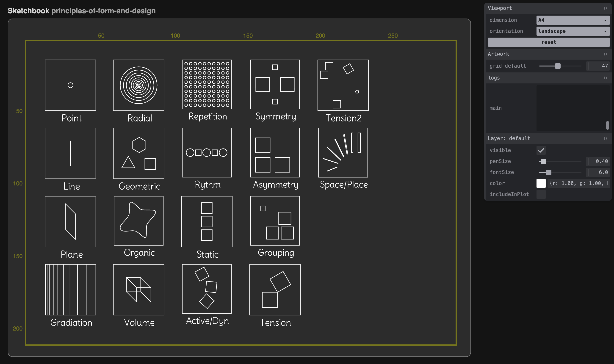Enable the includeInPlot checkbox
This screenshot has width=614, height=364.
coord(541,194)
